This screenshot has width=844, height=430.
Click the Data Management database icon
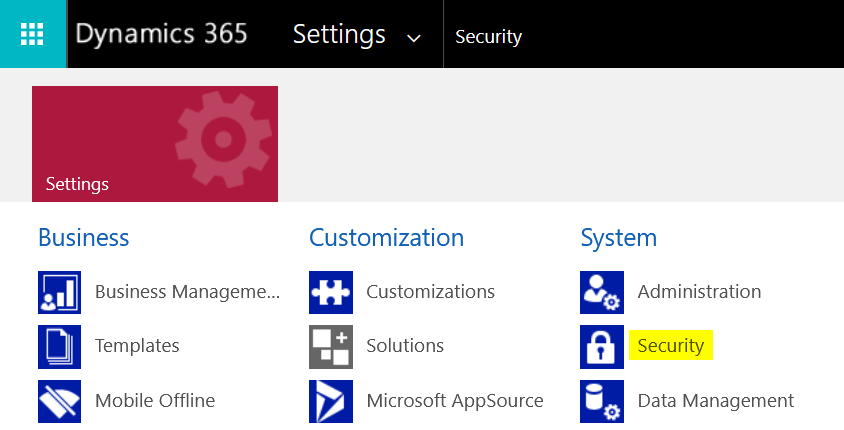click(x=602, y=401)
